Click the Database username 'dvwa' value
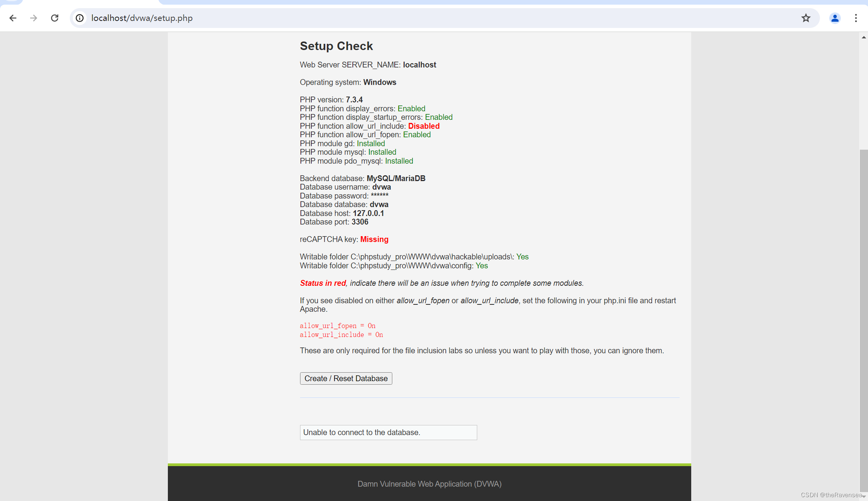868x501 pixels. coord(381,187)
